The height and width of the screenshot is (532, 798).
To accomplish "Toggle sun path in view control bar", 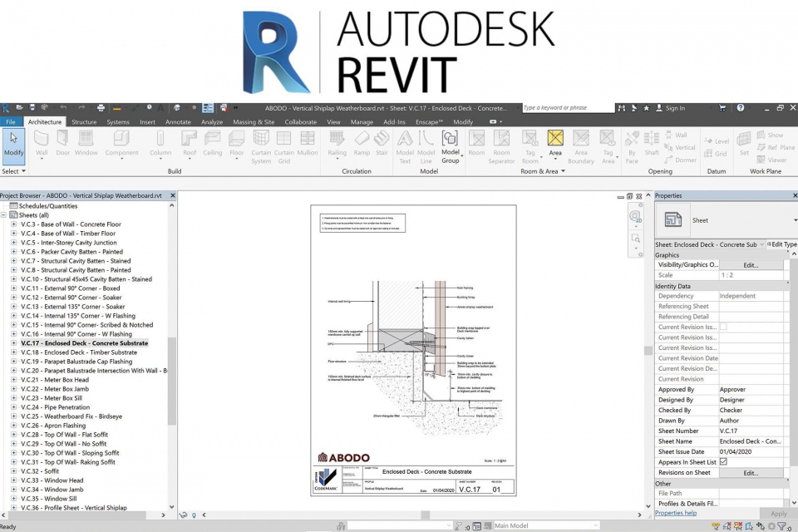I will coord(194,515).
